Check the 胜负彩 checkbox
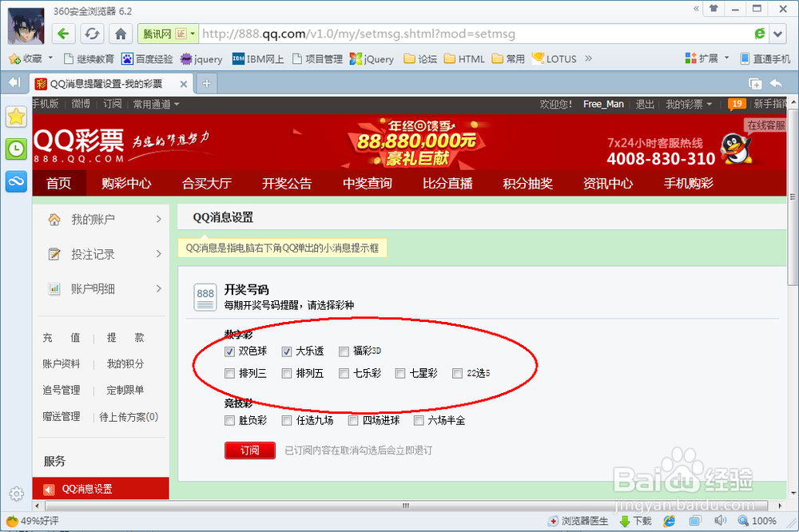Viewport: 799px width, 532px height. [230, 421]
